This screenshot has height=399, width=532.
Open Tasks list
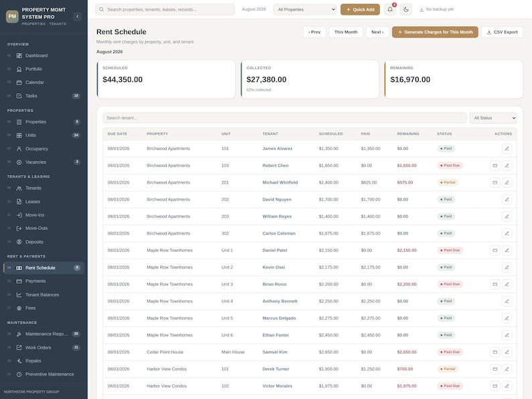44,96
